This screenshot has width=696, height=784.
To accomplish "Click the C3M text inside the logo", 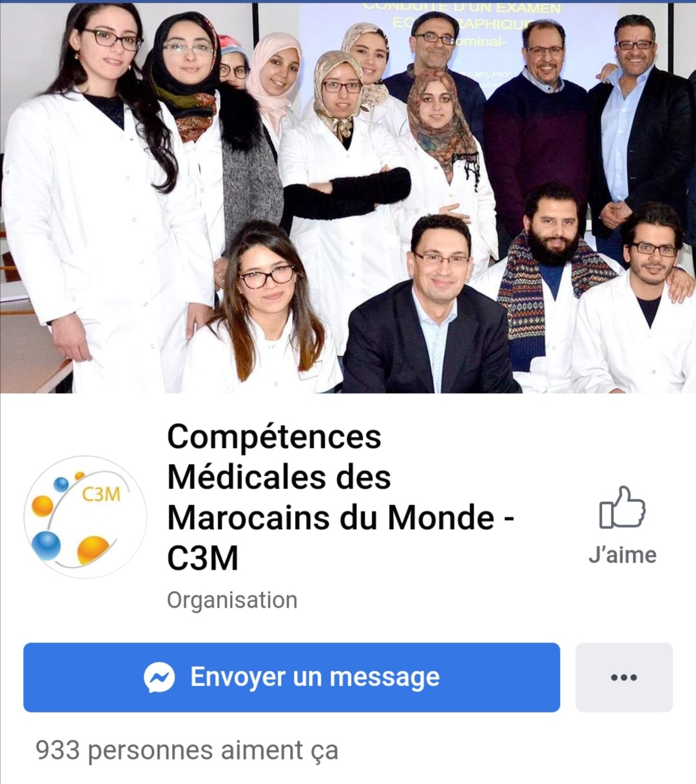I will pos(101,494).
